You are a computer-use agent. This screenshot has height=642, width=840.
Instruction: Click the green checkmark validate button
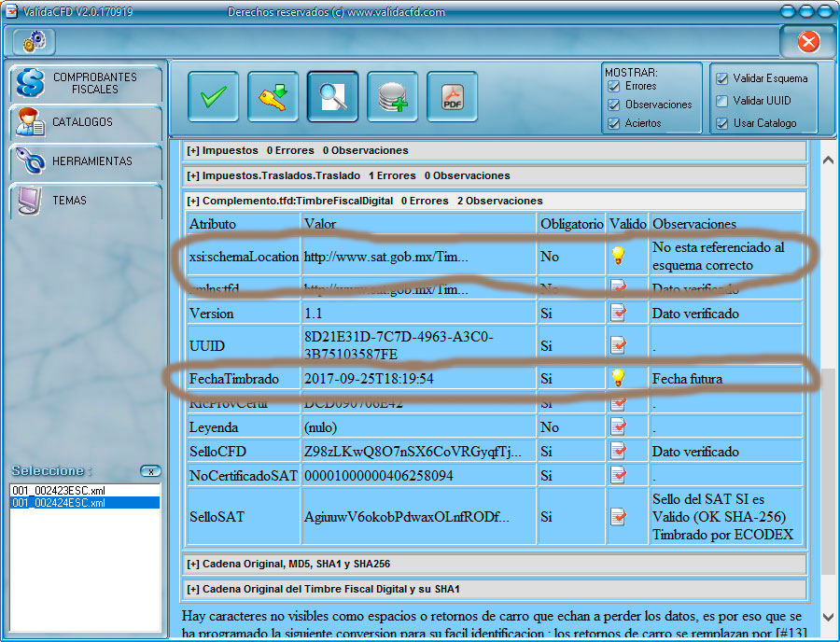point(213,97)
